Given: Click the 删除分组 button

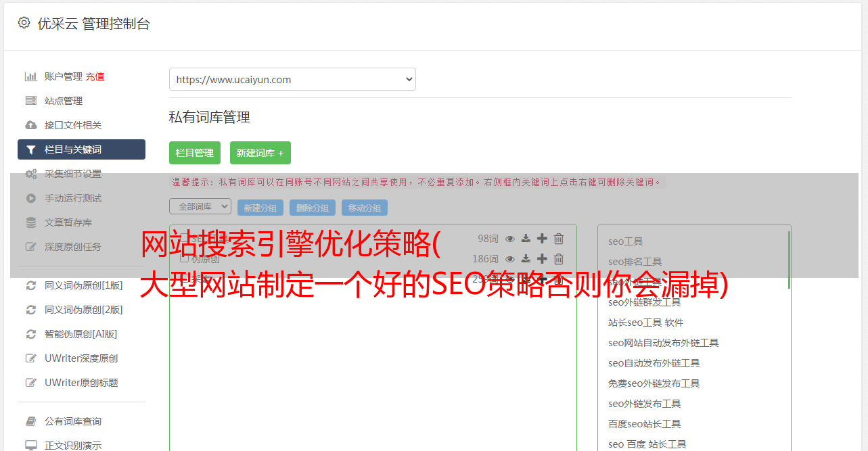Looking at the screenshot, I should pyautogui.click(x=313, y=208).
